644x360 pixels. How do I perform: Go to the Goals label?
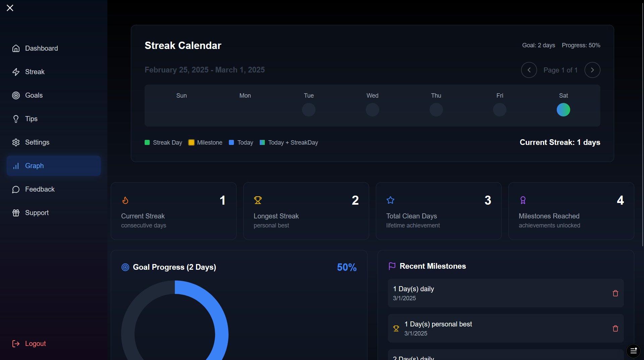tap(34, 95)
